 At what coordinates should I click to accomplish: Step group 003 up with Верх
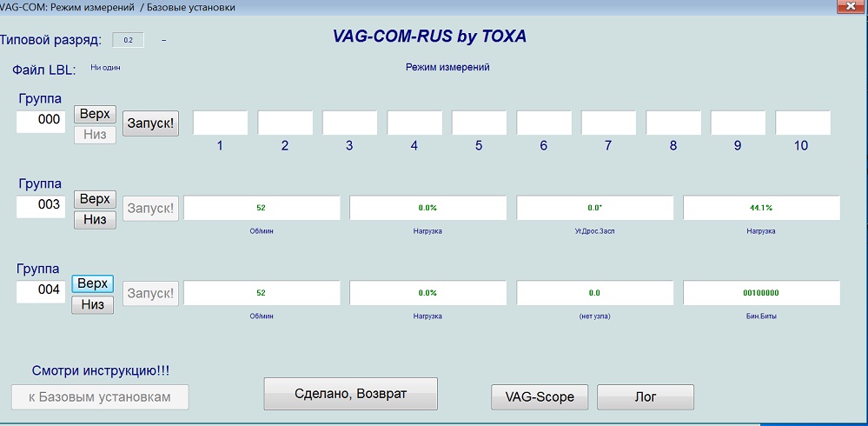pyautogui.click(x=96, y=199)
